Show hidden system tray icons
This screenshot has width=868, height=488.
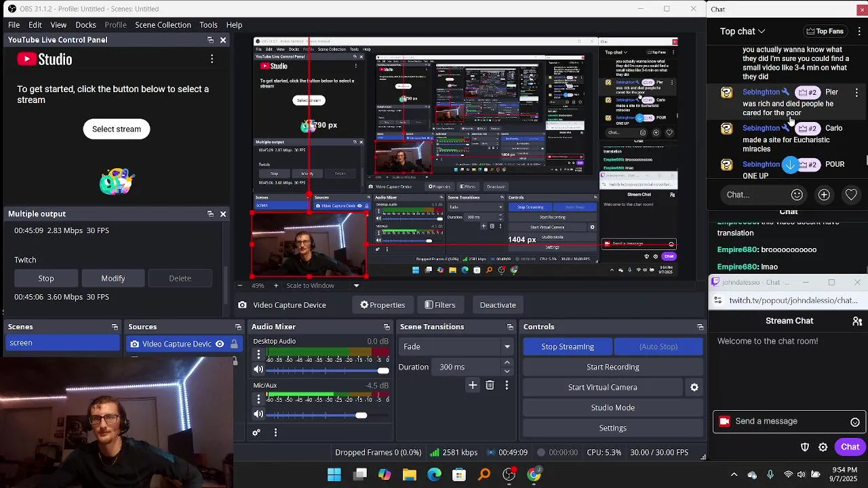pyautogui.click(x=734, y=474)
